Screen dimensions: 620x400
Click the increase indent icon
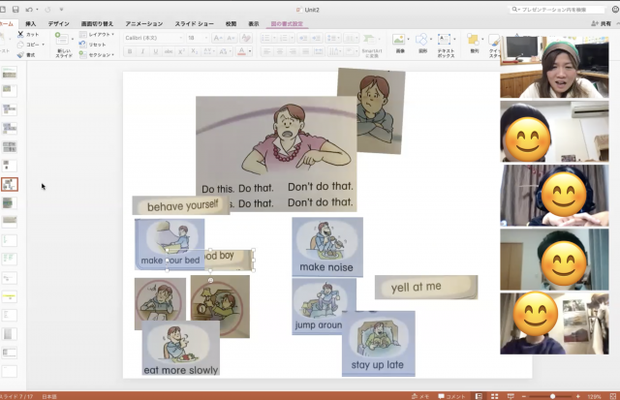click(316, 38)
